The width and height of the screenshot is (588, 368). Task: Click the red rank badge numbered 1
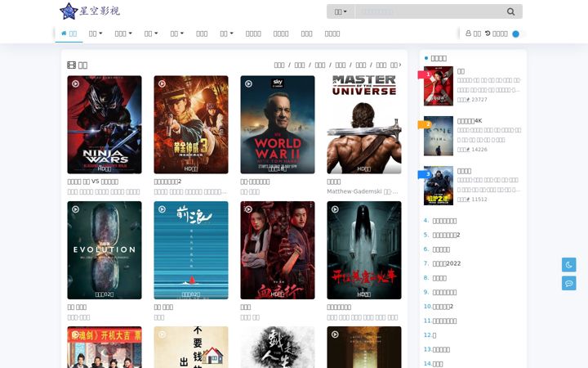point(425,74)
